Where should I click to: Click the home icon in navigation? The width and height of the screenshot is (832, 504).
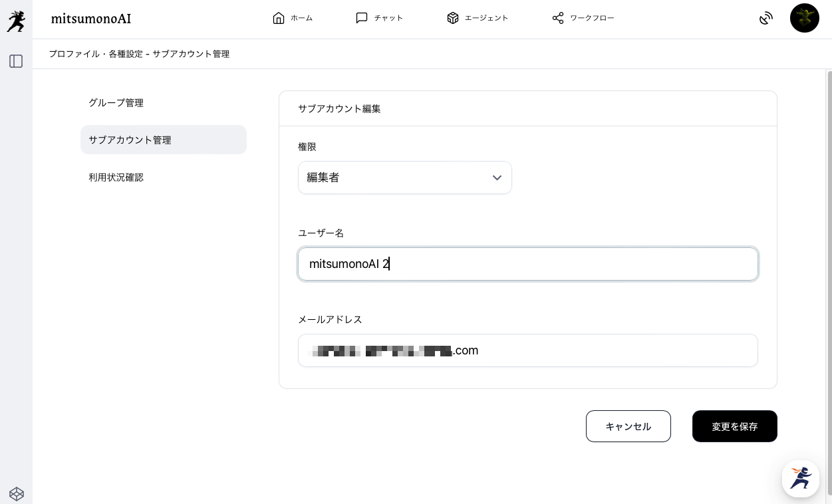[279, 18]
